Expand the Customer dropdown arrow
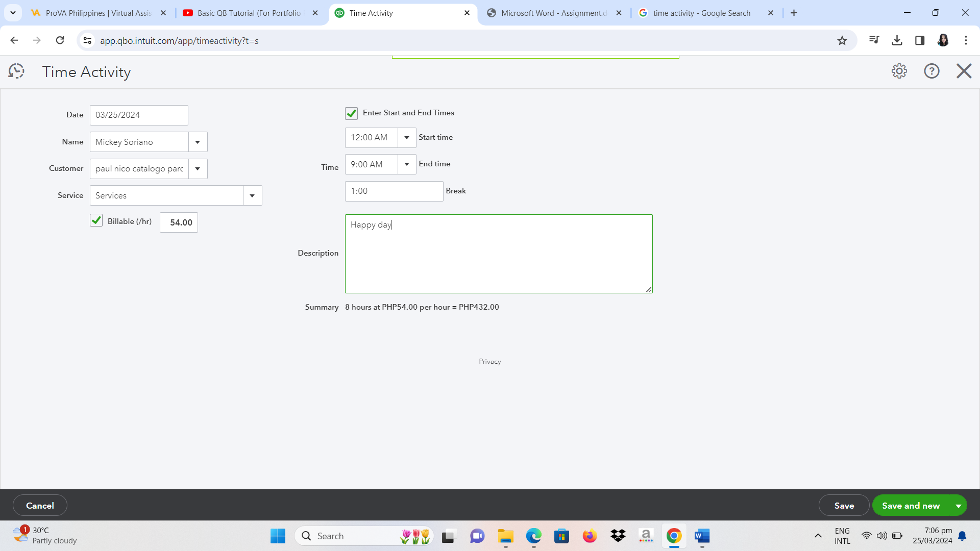The height and width of the screenshot is (551, 980). (x=198, y=169)
